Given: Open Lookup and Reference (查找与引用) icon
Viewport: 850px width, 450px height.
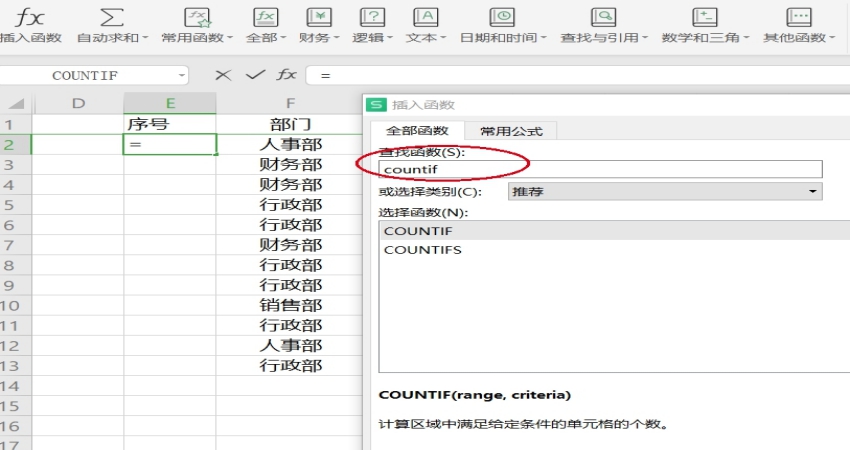Looking at the screenshot, I should 603,17.
